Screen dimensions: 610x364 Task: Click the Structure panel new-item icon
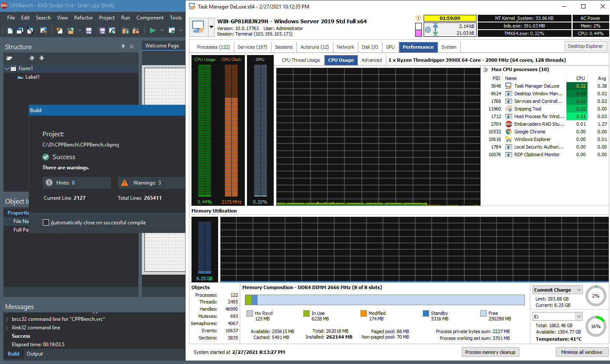[x=9, y=58]
